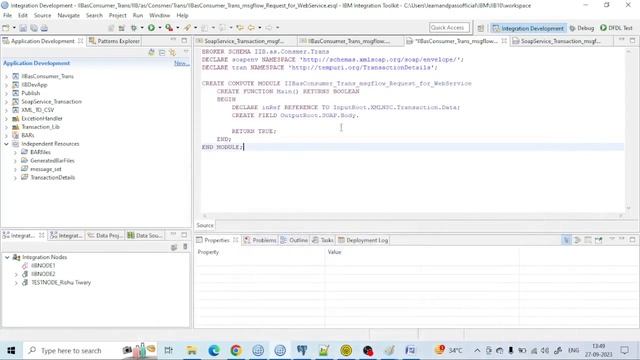Expand the IIBasConsumer_Trans project
The image size is (640, 360).
pos(6,76)
